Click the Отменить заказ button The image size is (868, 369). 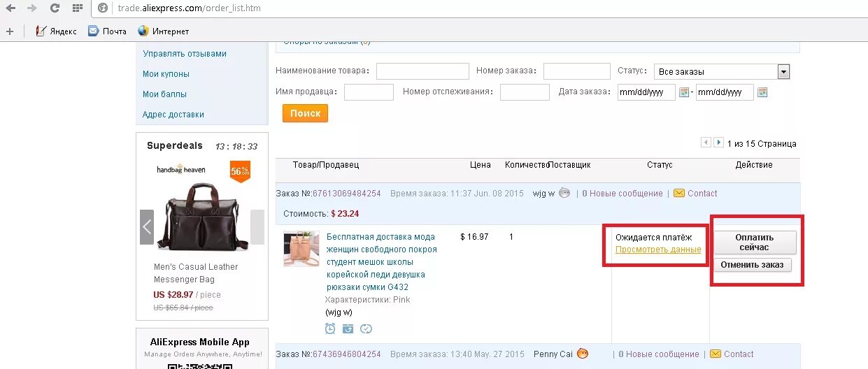752,265
